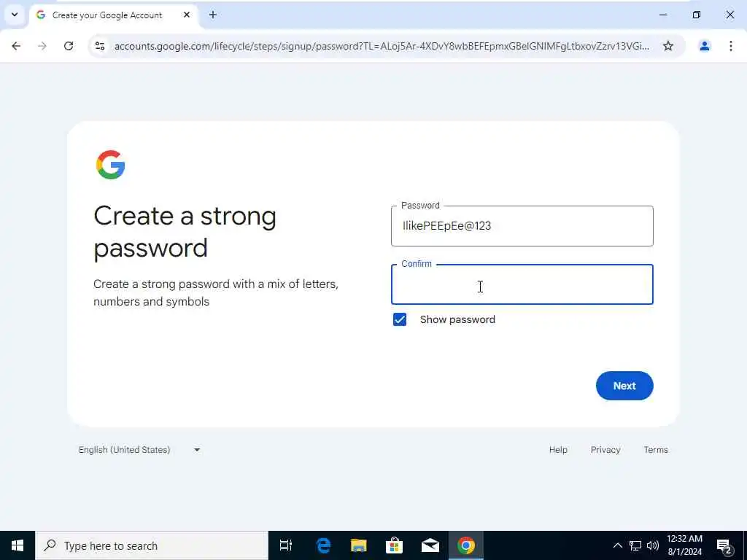Open File Explorer from the taskbar

(359, 545)
